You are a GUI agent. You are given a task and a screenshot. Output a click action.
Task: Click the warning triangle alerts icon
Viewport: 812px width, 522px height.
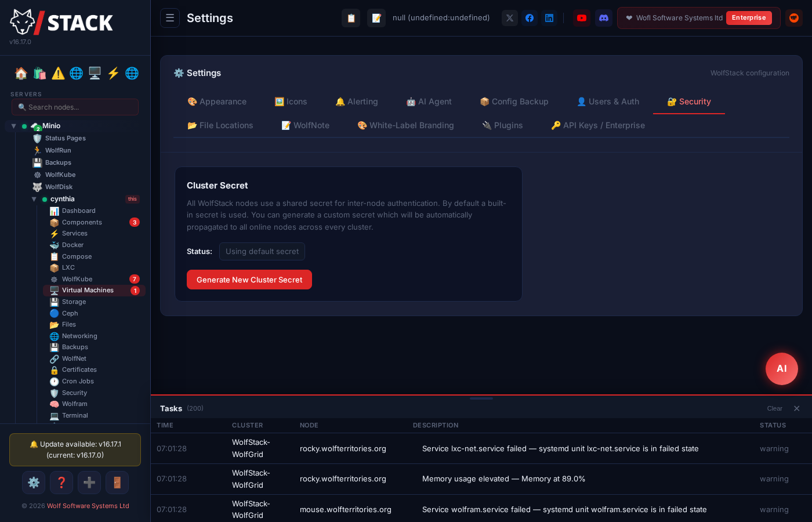[x=58, y=73]
